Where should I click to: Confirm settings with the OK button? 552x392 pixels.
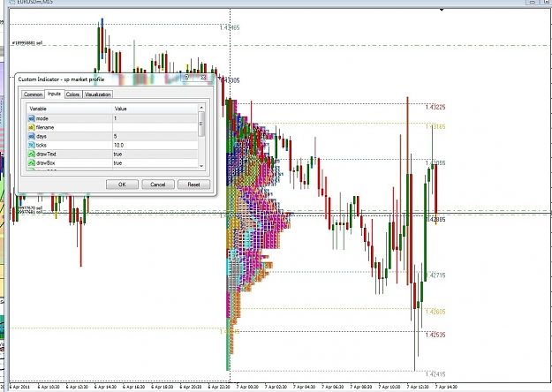click(x=122, y=185)
